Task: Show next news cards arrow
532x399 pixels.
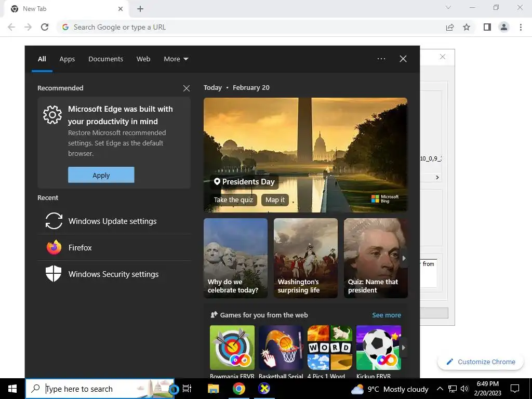Action: tap(404, 258)
